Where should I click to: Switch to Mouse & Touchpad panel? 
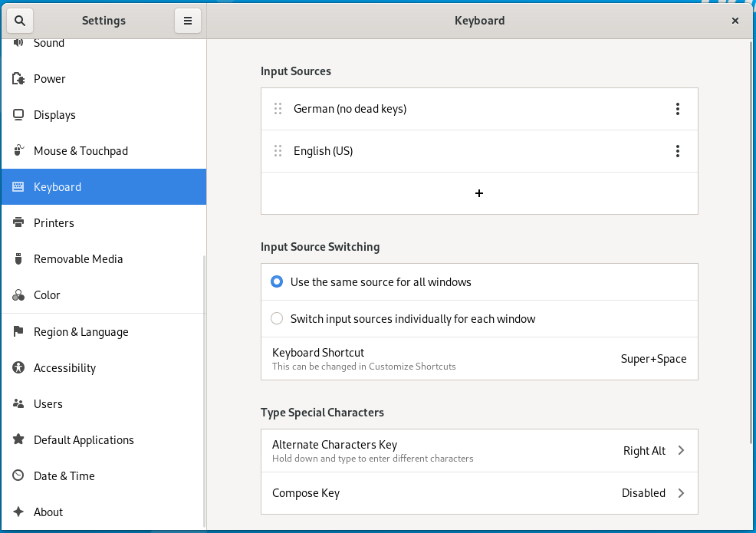pos(104,150)
